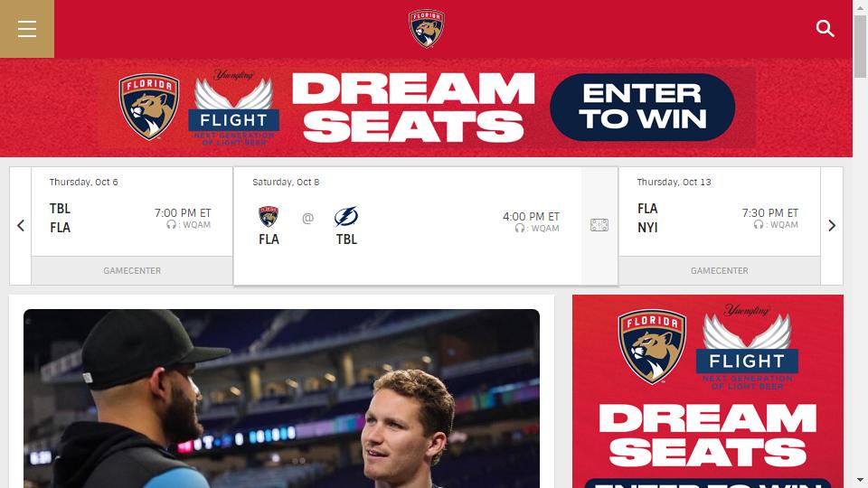The height and width of the screenshot is (488, 868).
Task: Click the headphones icon under 4:00 PM ET
Action: click(x=519, y=228)
